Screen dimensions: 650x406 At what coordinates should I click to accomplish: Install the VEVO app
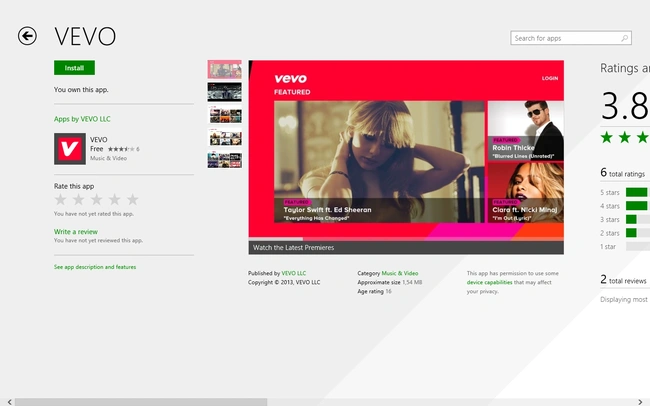point(74,68)
